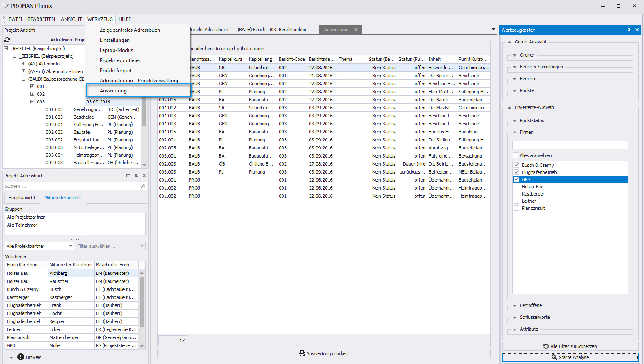Click into the Suchen search field
The height and width of the screenshot is (364, 644).
click(72, 186)
